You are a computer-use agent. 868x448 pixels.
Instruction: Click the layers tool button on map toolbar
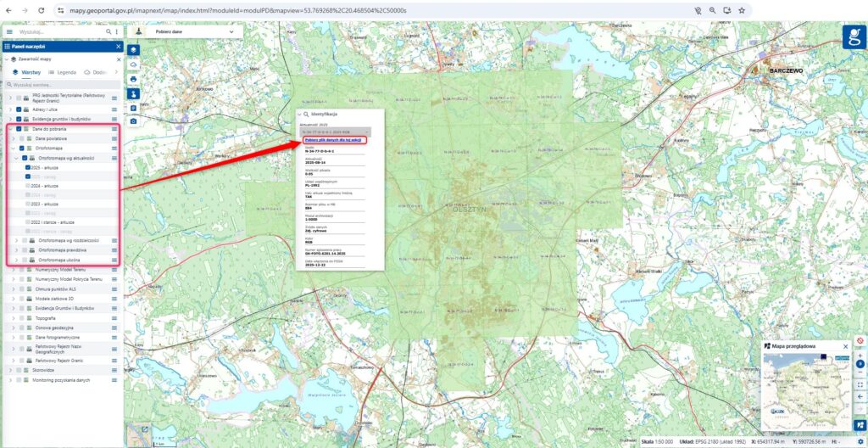pyautogui.click(x=133, y=50)
